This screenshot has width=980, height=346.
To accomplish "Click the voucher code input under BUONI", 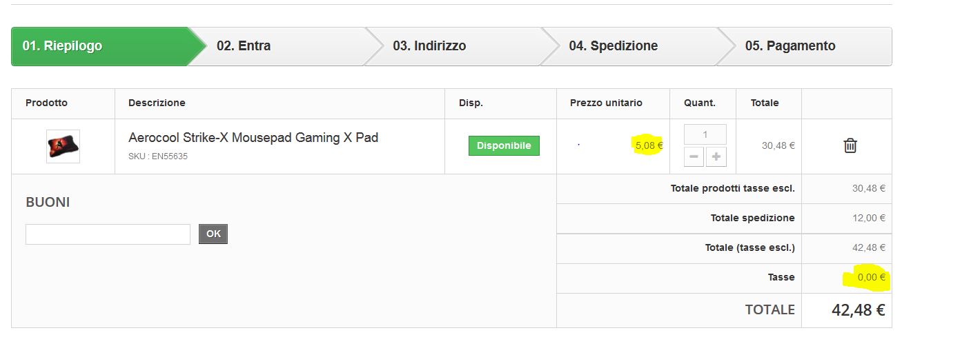I will [108, 234].
